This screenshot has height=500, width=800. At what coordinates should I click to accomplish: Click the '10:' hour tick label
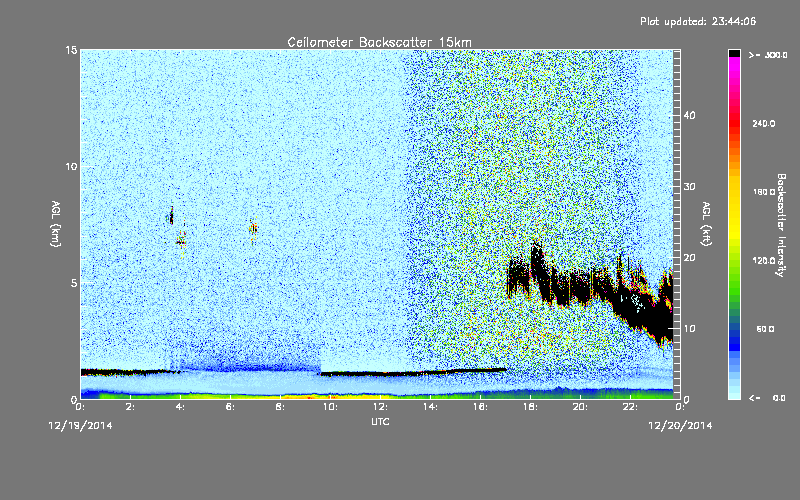[x=330, y=407]
